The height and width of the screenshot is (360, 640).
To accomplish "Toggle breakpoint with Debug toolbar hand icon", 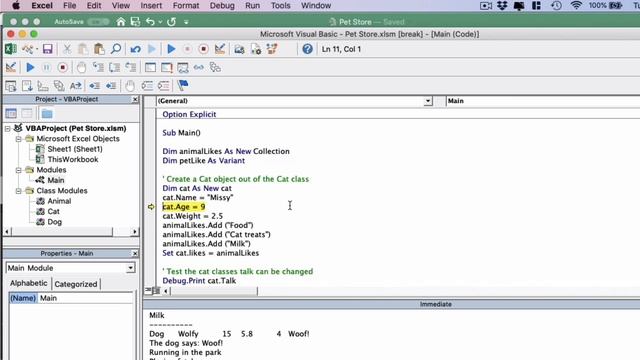I will click(81, 67).
